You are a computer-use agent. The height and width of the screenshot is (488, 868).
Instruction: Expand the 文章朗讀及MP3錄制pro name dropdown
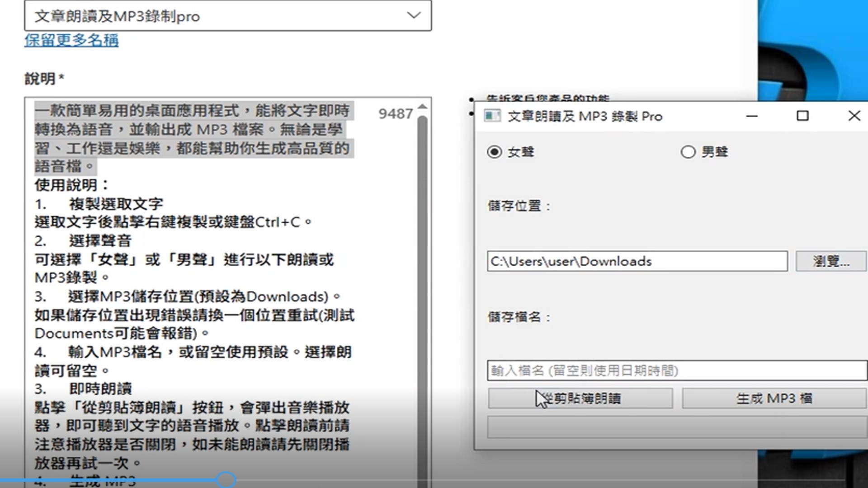413,16
